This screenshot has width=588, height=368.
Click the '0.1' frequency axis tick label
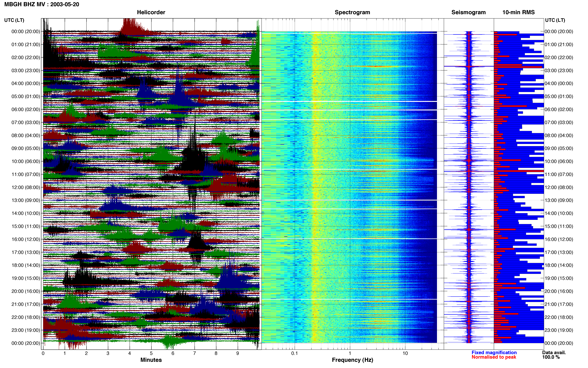[295, 353]
